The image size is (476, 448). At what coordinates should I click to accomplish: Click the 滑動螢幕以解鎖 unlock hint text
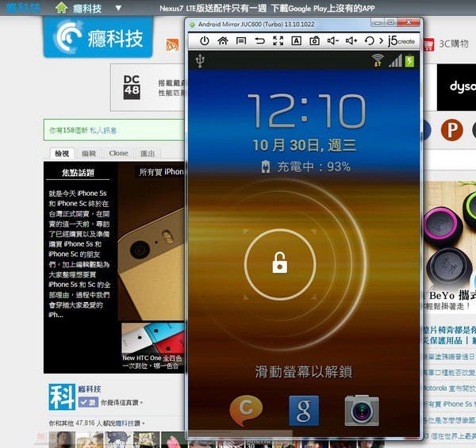[304, 372]
